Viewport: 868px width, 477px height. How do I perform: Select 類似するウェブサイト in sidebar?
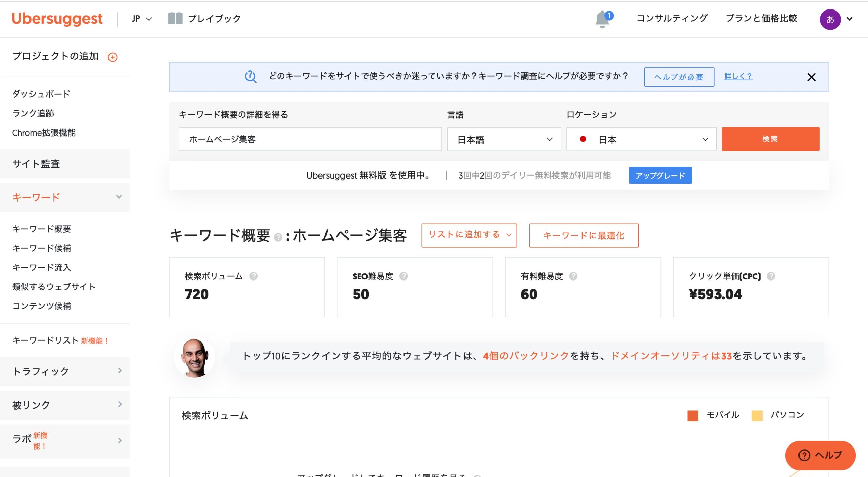[54, 287]
